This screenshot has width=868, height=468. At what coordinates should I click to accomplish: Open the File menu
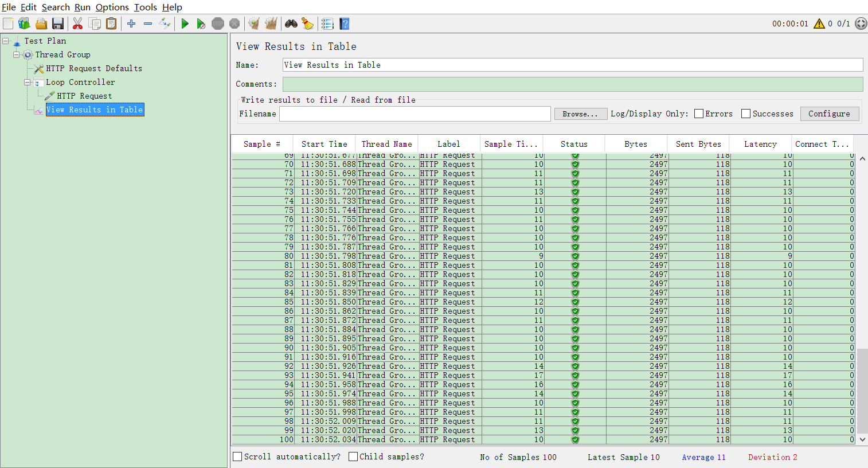point(9,7)
